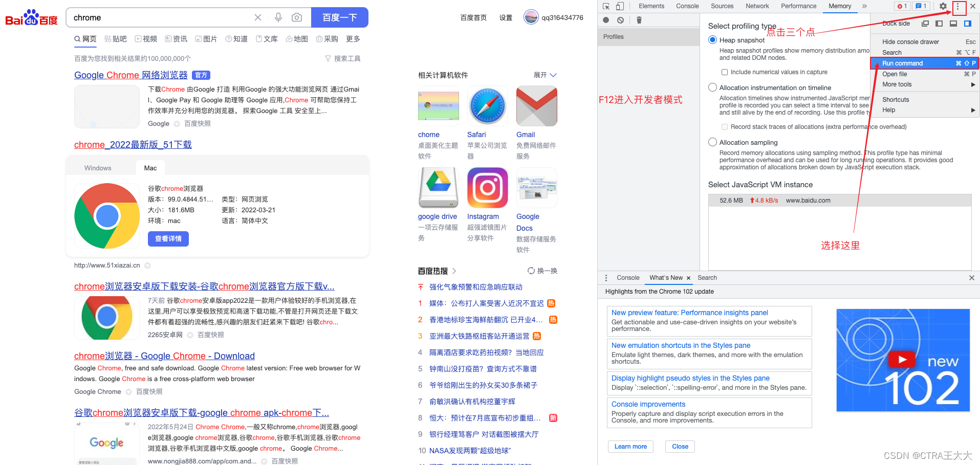Image resolution: width=980 pixels, height=465 pixels.
Task: Expand the 百度热搜 arrow
Action: coord(454,271)
